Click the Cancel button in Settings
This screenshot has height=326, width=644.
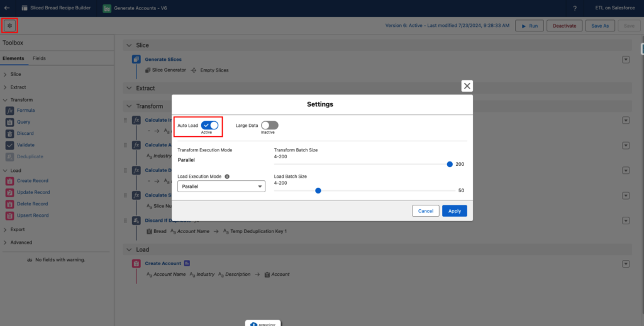426,211
